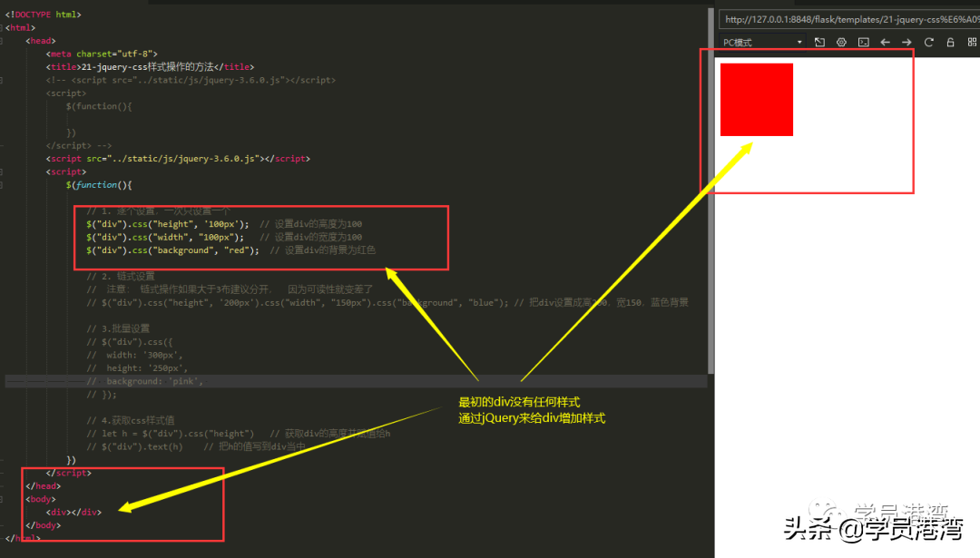The width and height of the screenshot is (980, 558).
Task: Go forward using the preview right arrow
Action: [906, 42]
